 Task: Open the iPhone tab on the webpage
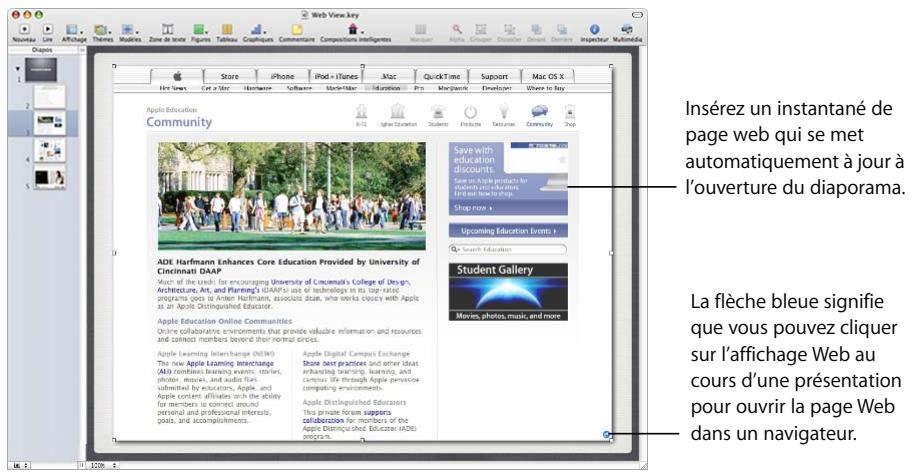tap(283, 76)
